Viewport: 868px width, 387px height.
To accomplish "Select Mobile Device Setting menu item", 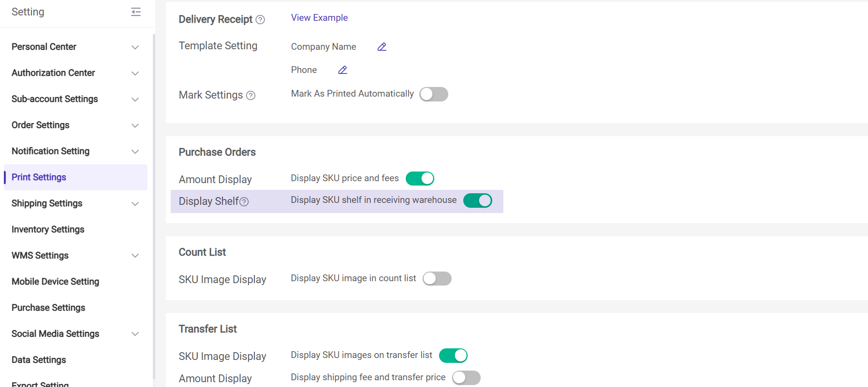I will pyautogui.click(x=55, y=282).
